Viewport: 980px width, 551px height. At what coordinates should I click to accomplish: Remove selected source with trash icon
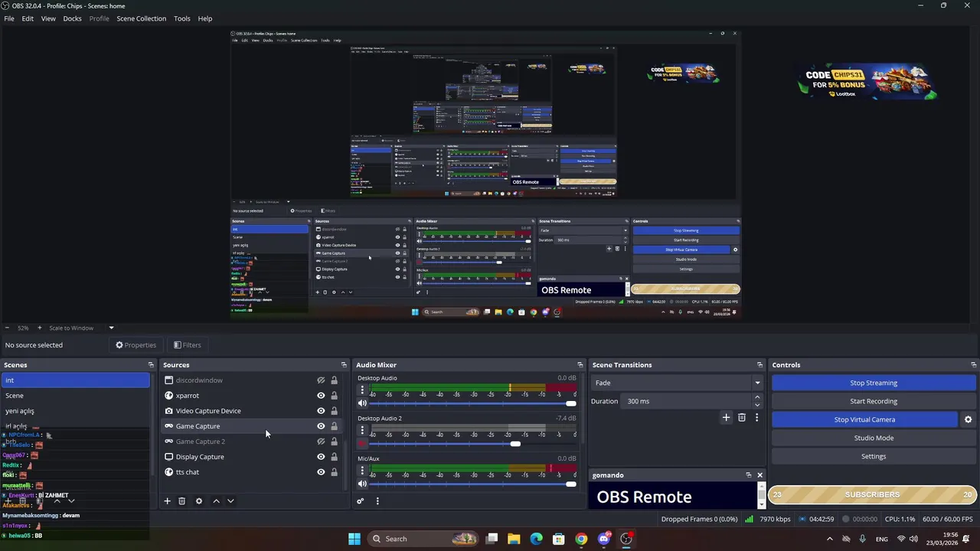(181, 501)
